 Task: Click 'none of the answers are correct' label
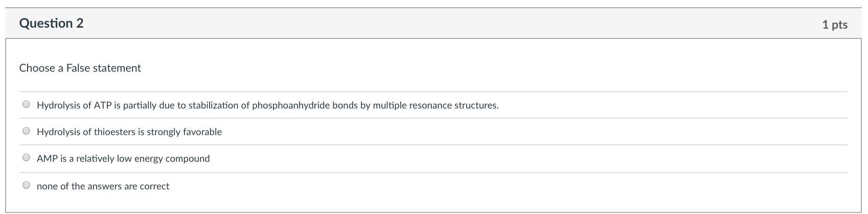click(103, 186)
